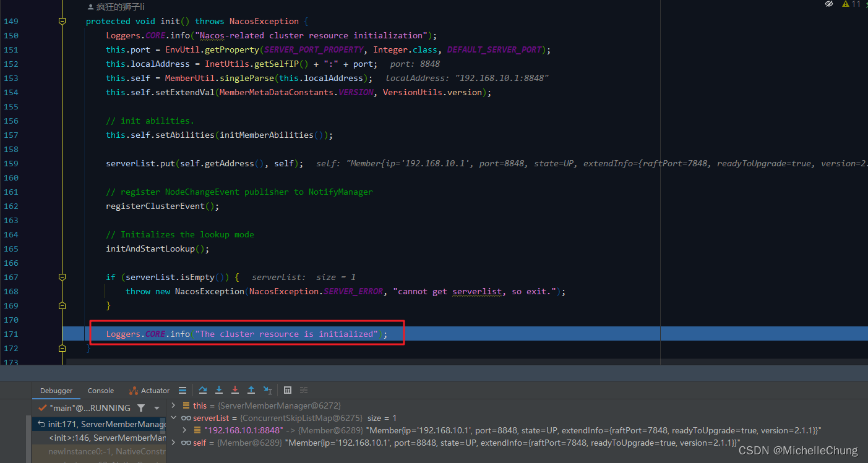Select the <init>:146 stack frame
The height and width of the screenshot is (463, 868).
(x=100, y=438)
